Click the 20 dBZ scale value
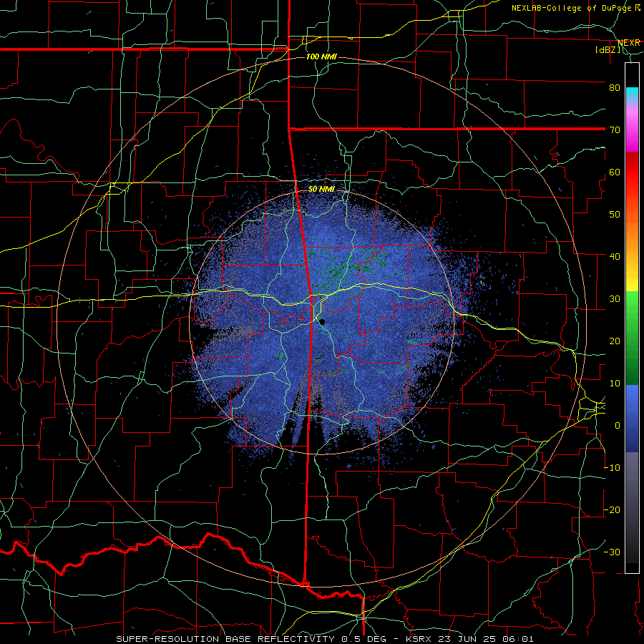The height and width of the screenshot is (644, 644). (x=615, y=341)
